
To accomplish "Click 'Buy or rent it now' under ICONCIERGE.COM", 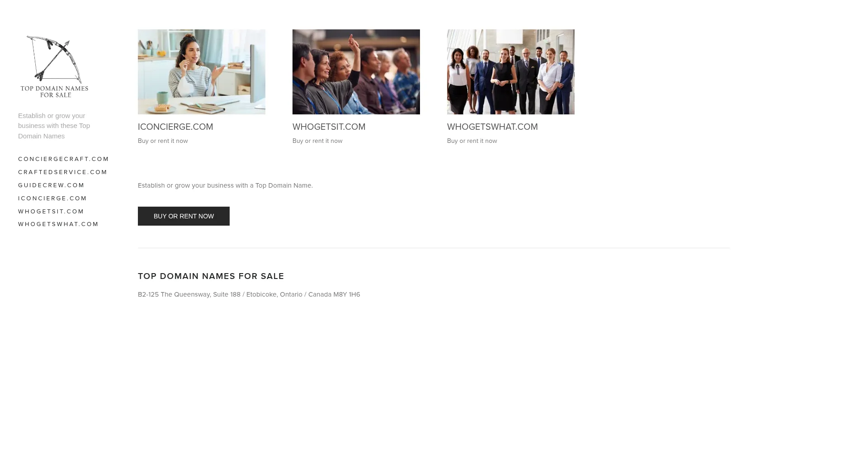I will [x=163, y=141].
